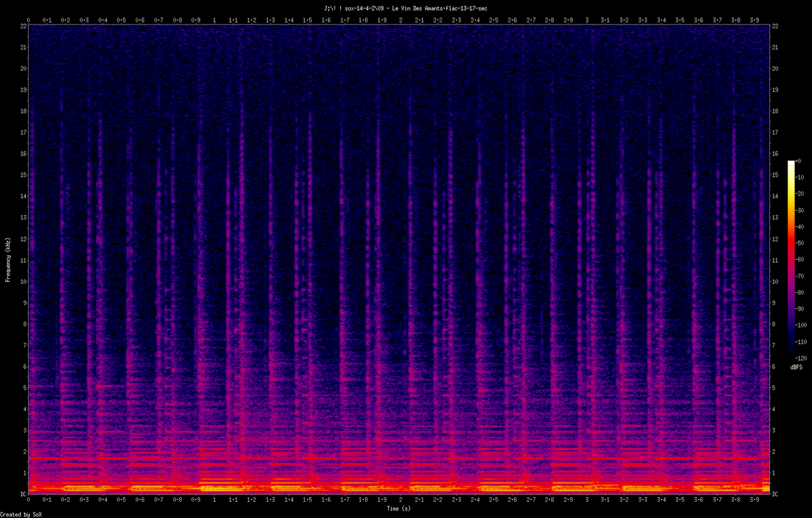Click the "1.3" tick on the top time axis
The image size is (812, 518).
270,20
